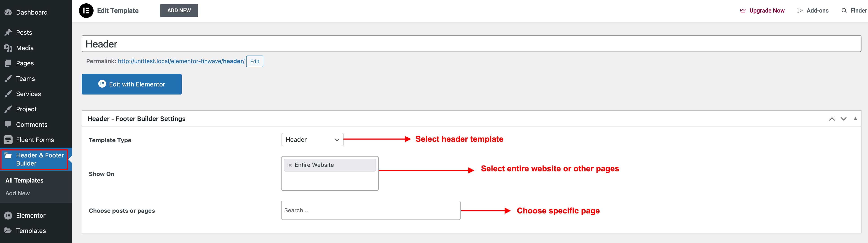Viewport: 868px width, 243px height.
Task: Collapse the Header - Footer Builder Settings panel
Action: [x=855, y=118]
